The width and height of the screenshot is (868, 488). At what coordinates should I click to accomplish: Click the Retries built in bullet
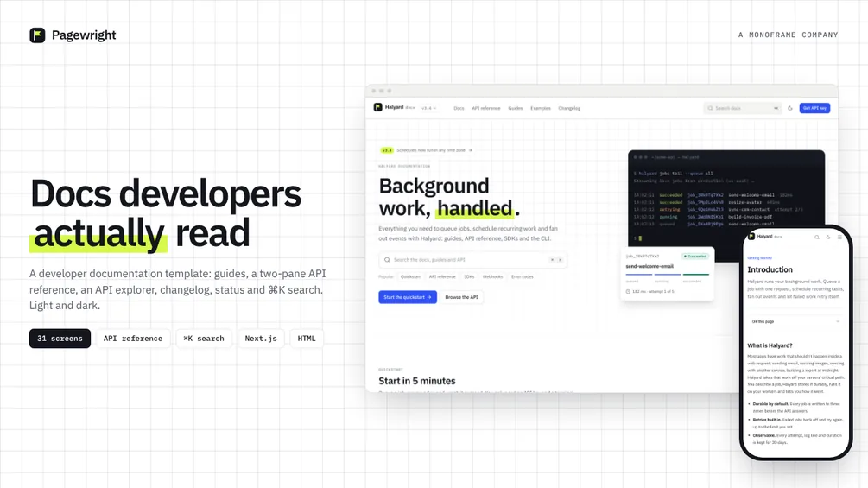click(x=795, y=423)
